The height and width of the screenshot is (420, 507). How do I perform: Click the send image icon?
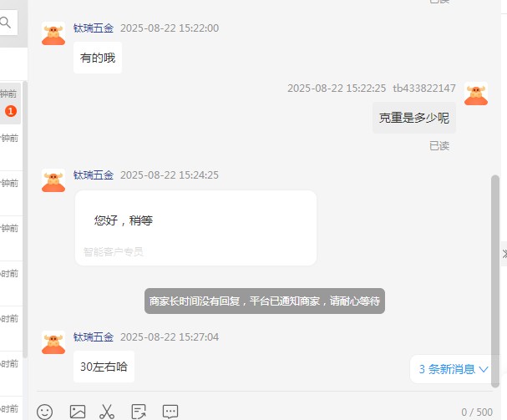tap(78, 412)
